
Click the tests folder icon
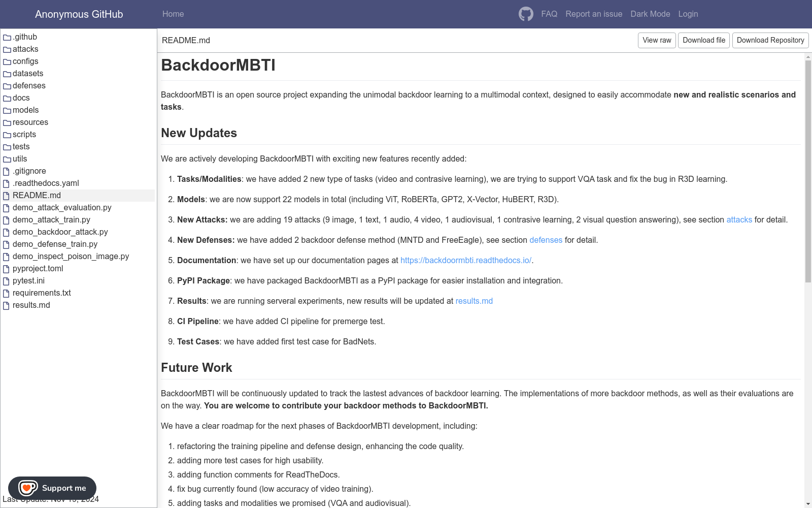[7, 147]
